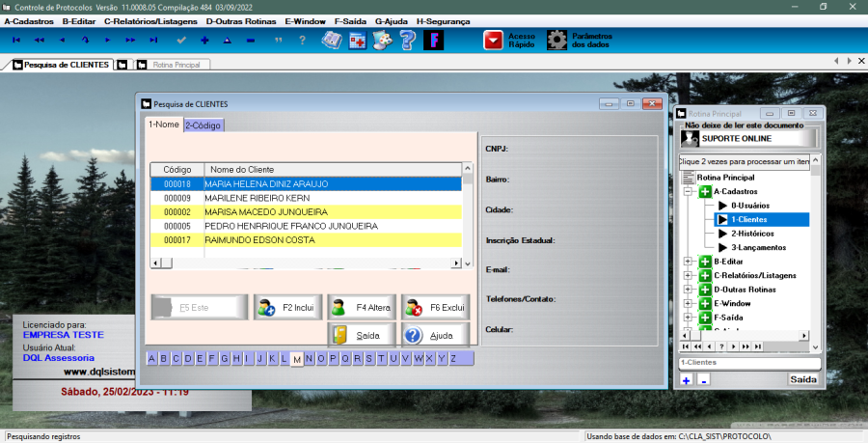Open Parâmetros dos dados gear icon
This screenshot has height=443, width=868.
tap(556, 40)
